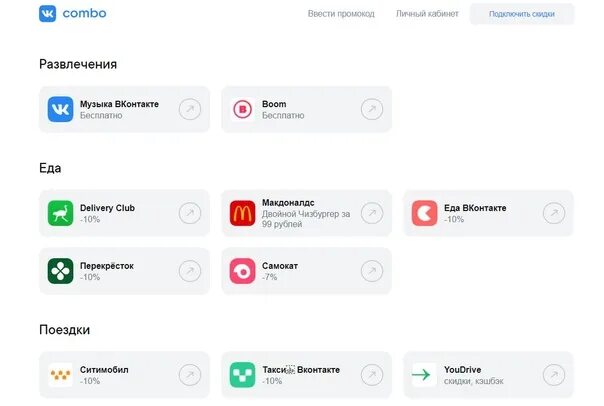This screenshot has width=604, height=406.
Task: Go to Личный кабинет
Action: pyautogui.click(x=427, y=14)
